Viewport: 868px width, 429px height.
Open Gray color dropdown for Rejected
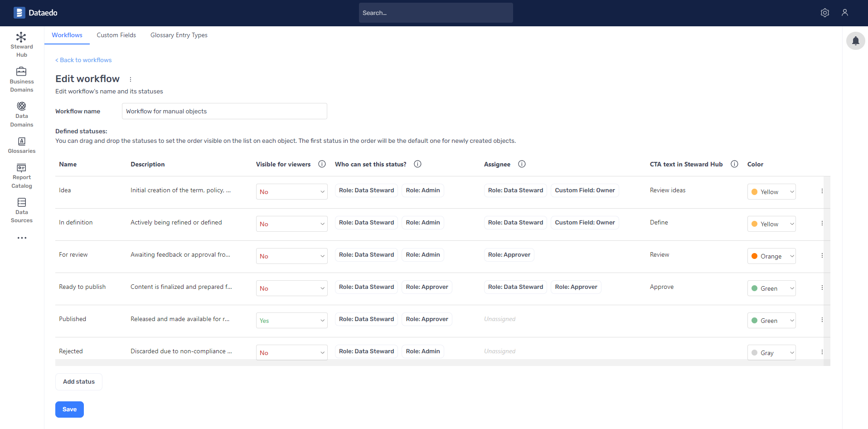pyautogui.click(x=771, y=353)
